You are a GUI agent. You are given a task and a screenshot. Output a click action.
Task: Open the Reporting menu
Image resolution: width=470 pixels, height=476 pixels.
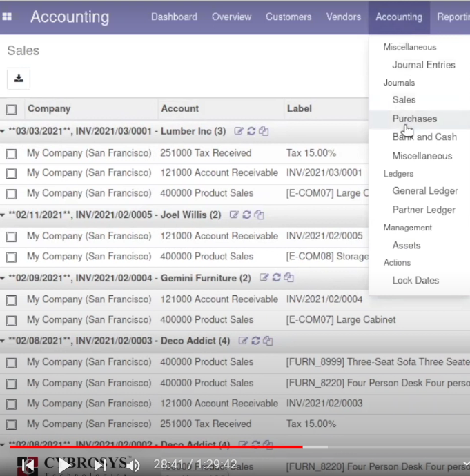[453, 17]
